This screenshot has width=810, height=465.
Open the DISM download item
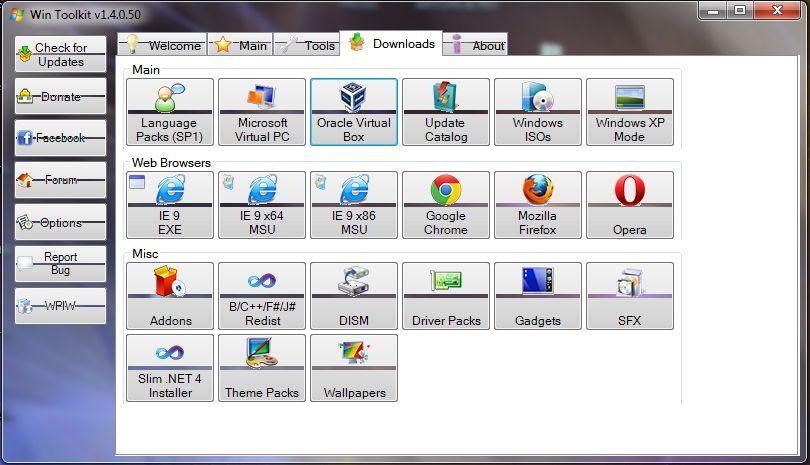[x=354, y=296]
